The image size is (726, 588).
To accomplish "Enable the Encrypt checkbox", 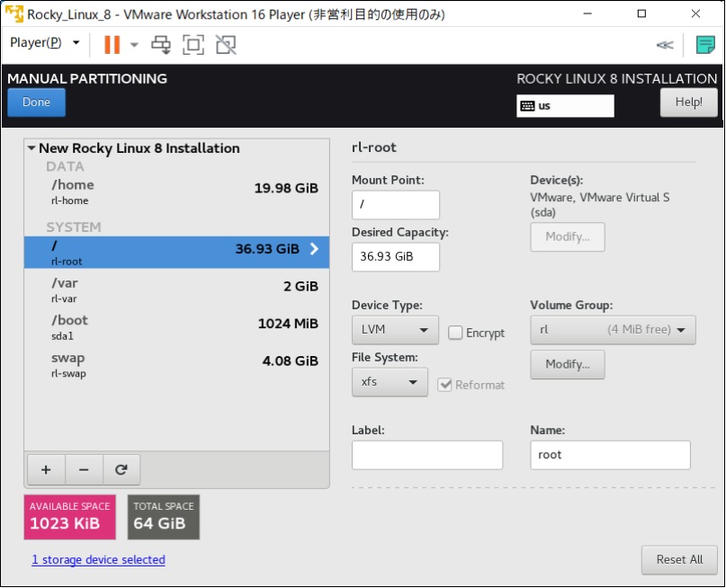I will point(456,333).
